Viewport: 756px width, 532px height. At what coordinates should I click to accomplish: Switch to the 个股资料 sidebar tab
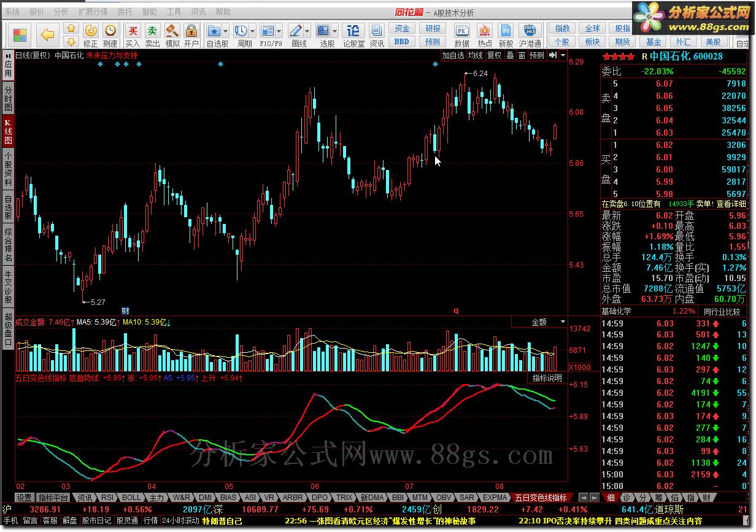[8, 169]
